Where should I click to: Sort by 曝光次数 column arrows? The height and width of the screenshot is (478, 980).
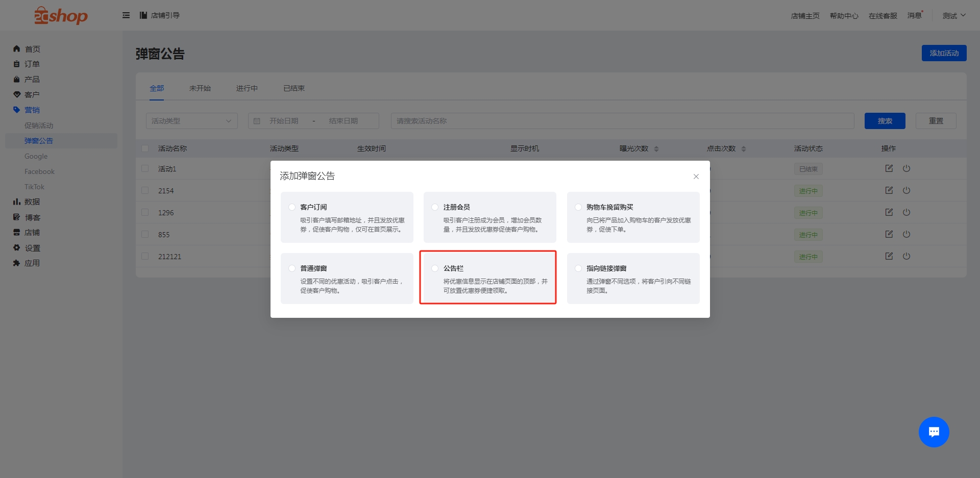pyautogui.click(x=656, y=149)
